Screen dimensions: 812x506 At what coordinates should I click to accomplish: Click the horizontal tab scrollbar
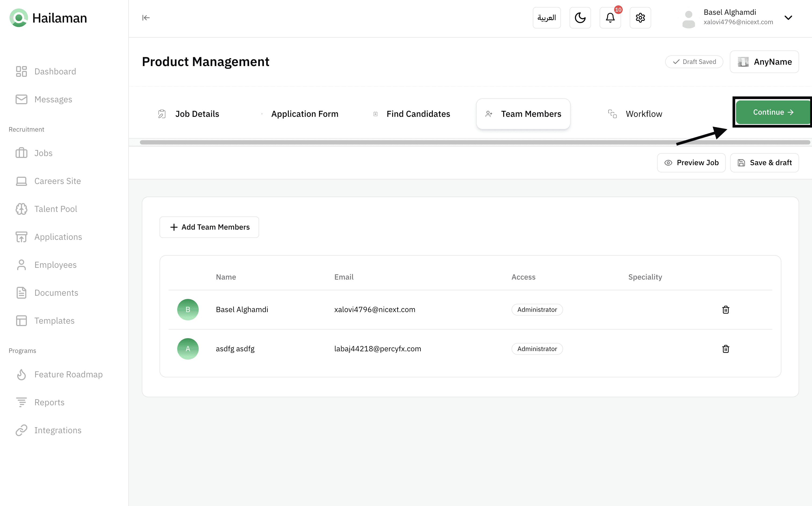(401, 142)
